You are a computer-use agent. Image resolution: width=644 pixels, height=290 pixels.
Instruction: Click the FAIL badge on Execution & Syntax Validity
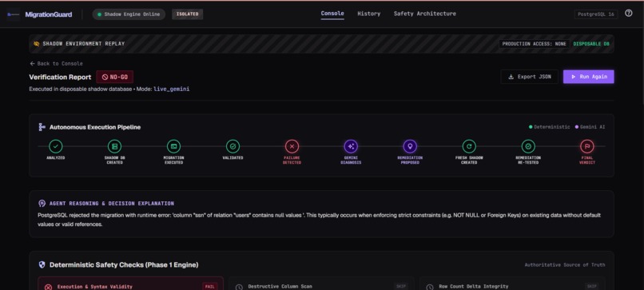[209, 286]
